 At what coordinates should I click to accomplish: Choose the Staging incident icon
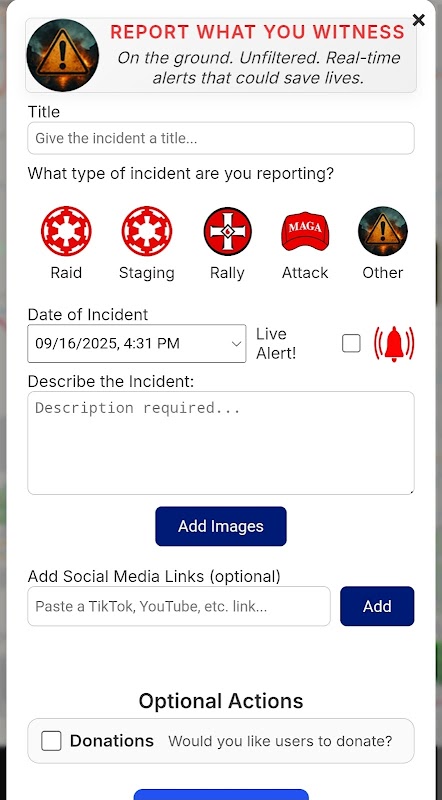[x=146, y=231]
